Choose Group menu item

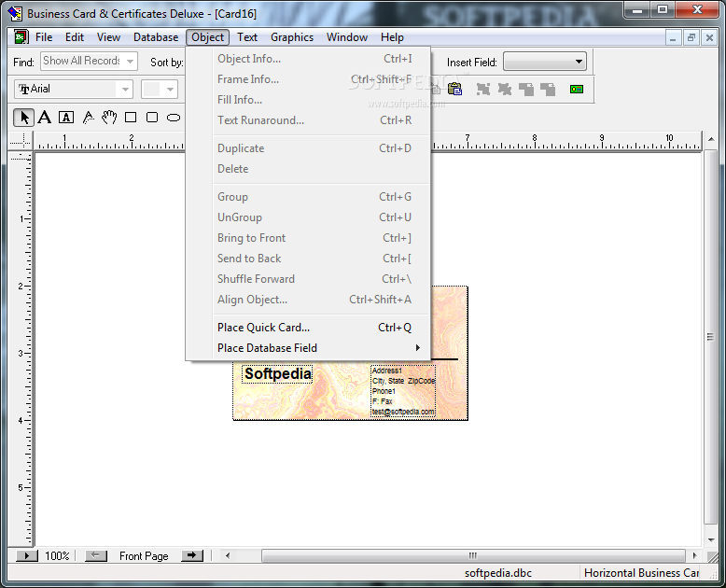point(308,197)
